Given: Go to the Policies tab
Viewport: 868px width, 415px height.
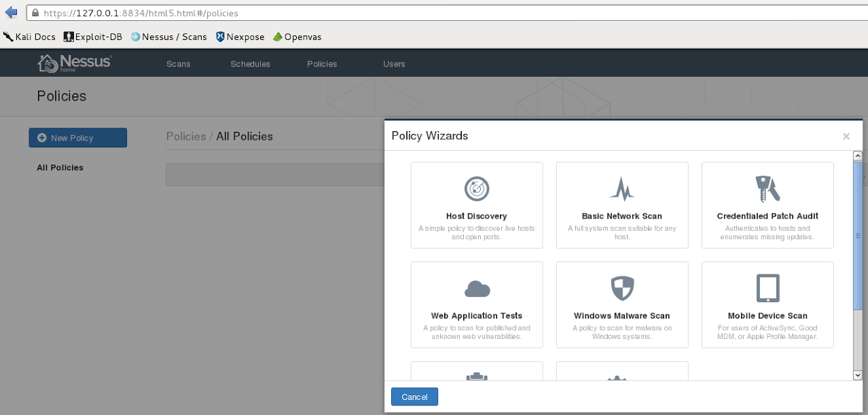Looking at the screenshot, I should pos(322,64).
